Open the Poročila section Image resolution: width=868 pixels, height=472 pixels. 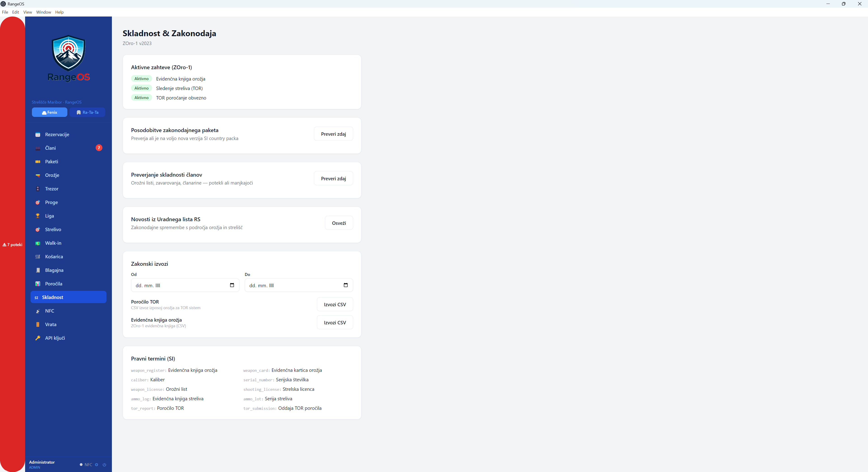[68, 284]
